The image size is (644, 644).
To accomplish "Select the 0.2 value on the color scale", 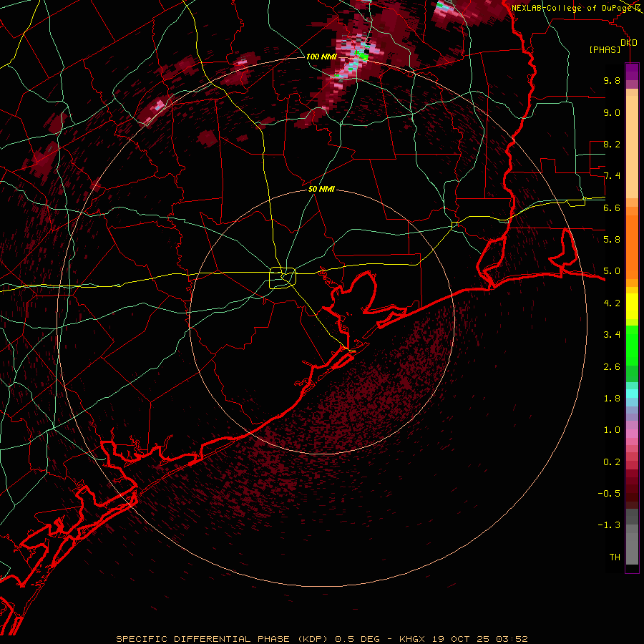I will click(612, 462).
